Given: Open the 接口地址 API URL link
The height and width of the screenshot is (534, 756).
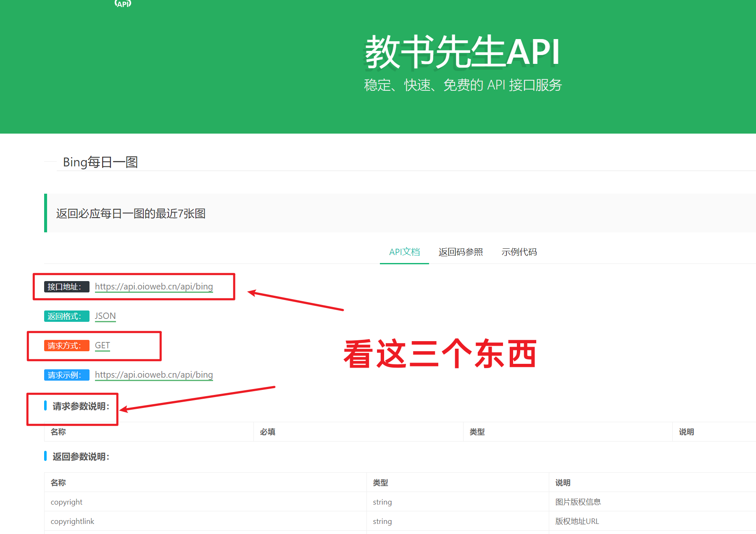Looking at the screenshot, I should [154, 287].
